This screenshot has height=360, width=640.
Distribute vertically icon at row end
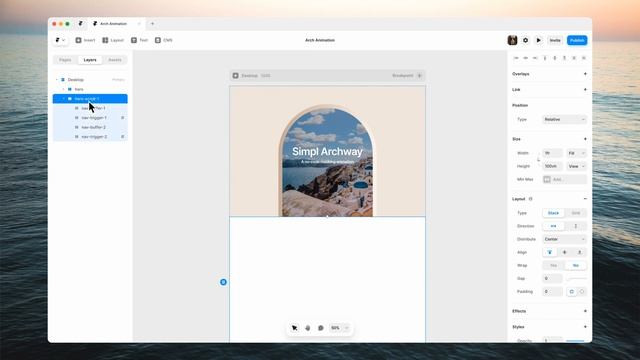tap(584, 58)
